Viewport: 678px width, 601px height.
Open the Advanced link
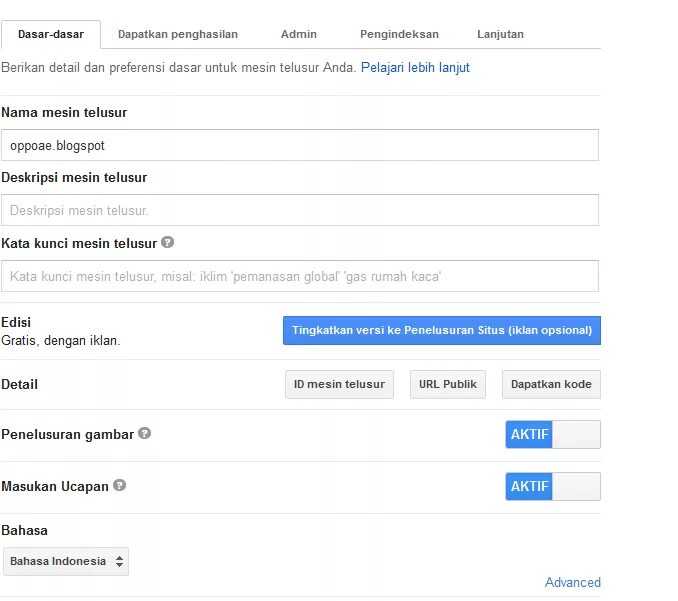572,582
